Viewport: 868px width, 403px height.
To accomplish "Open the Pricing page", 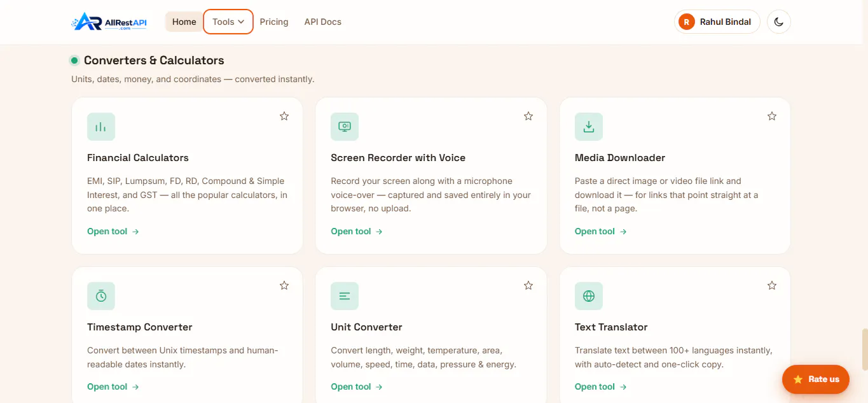I will coord(274,22).
